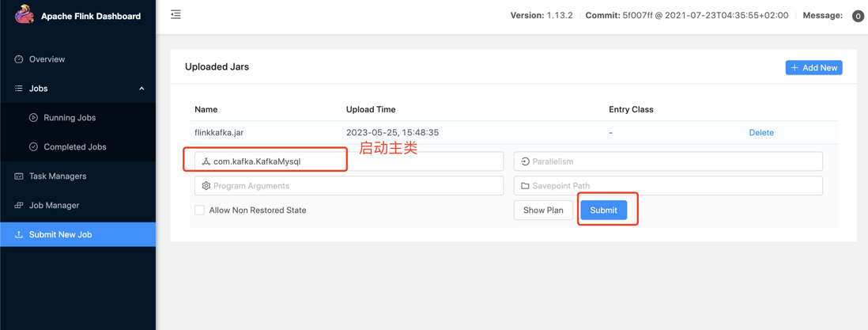Focus the Program Arguments field
868x330 pixels.
[349, 186]
